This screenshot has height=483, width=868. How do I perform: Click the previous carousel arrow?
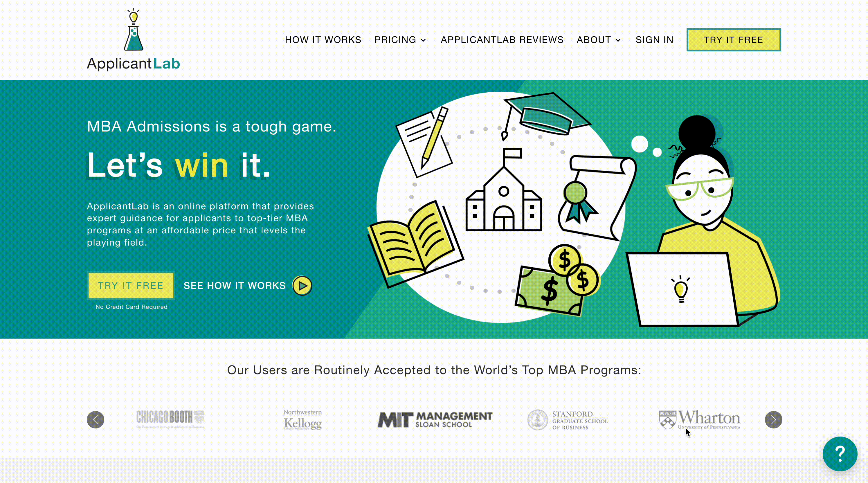(x=95, y=419)
